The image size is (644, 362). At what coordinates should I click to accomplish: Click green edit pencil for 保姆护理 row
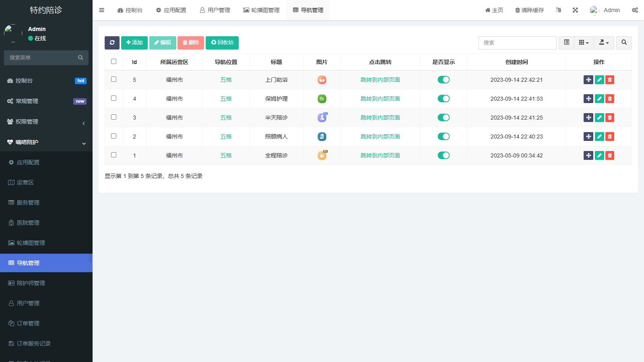[x=599, y=99]
